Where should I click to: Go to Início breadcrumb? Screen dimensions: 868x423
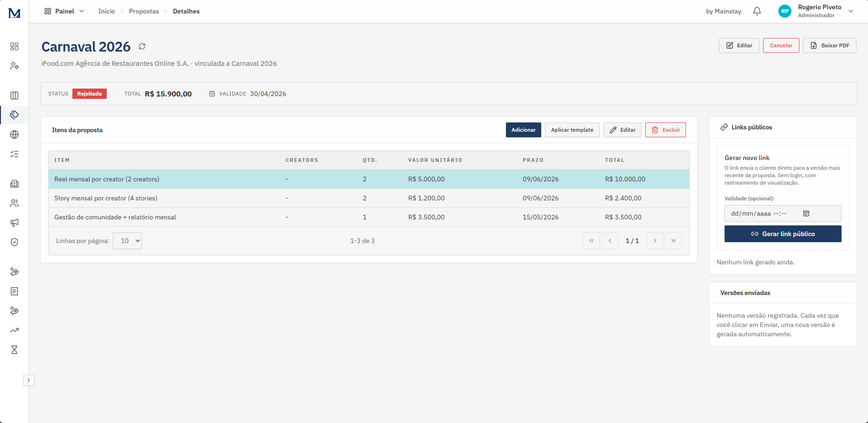click(107, 11)
